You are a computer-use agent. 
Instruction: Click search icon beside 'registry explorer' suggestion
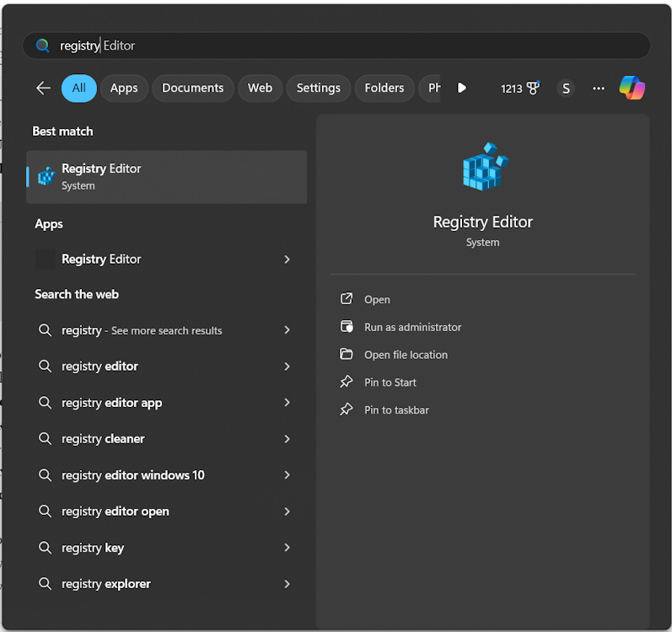click(x=45, y=584)
